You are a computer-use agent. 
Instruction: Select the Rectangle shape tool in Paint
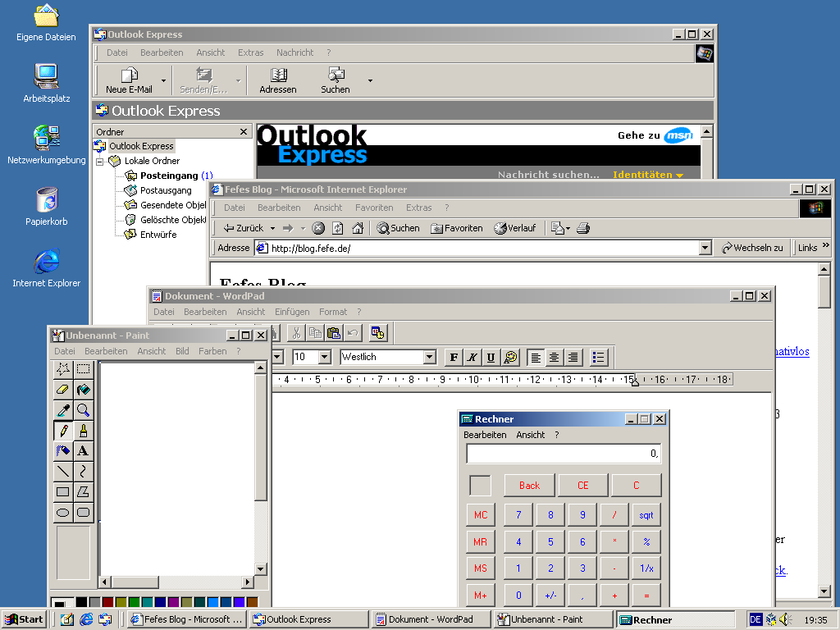[63, 492]
